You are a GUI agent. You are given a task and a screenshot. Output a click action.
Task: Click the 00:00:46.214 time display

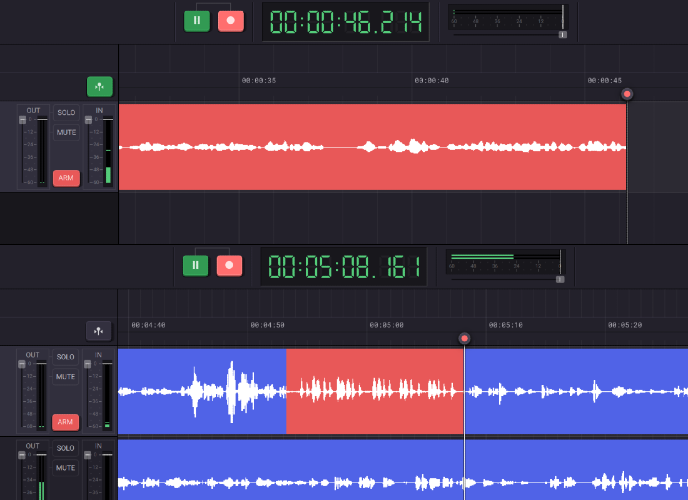tap(345, 21)
